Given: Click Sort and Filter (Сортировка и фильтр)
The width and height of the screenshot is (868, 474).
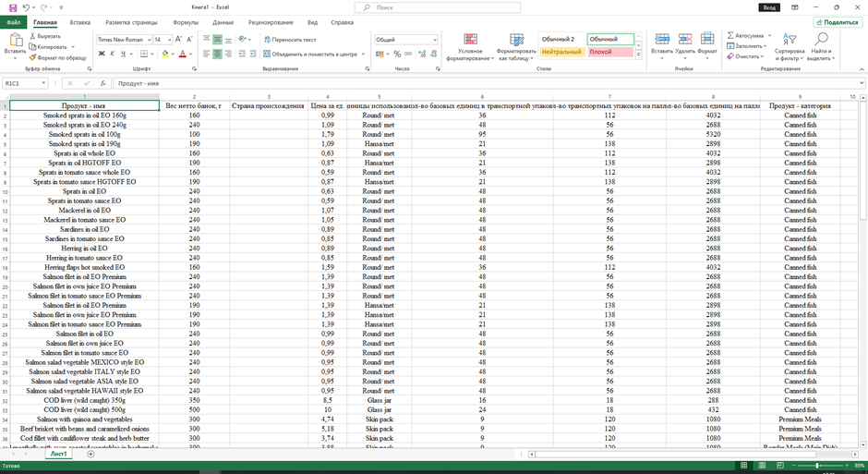Looking at the screenshot, I should pos(790,48).
